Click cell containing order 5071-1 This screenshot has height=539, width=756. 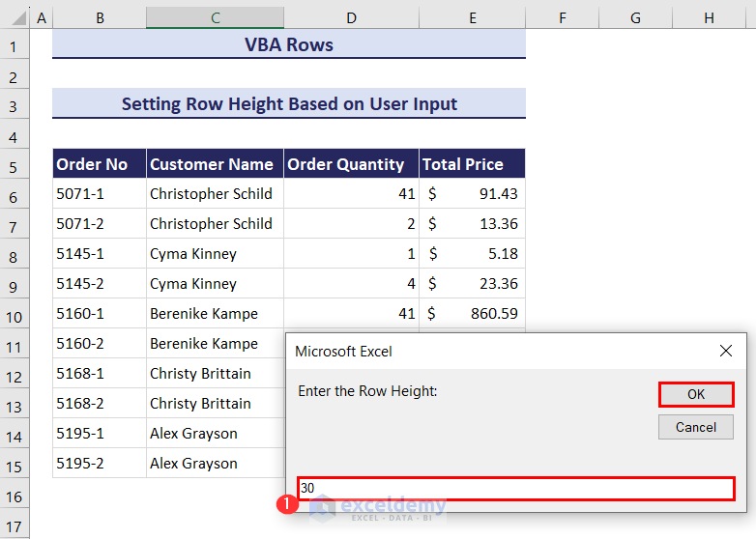point(99,194)
